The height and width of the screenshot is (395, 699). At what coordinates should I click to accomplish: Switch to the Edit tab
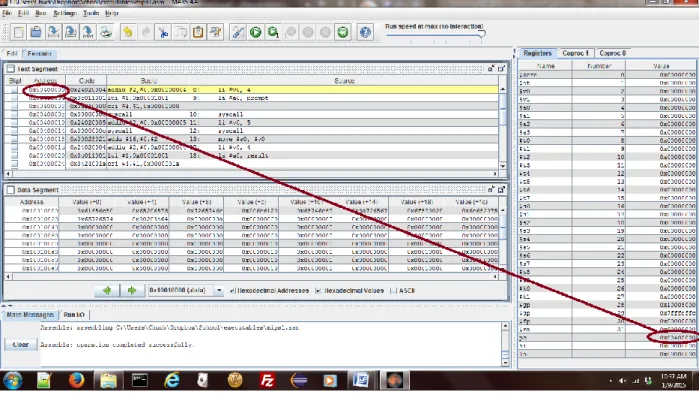tap(12, 53)
